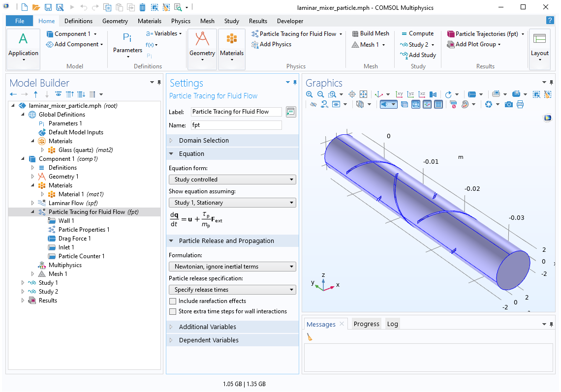The width and height of the screenshot is (561, 392).
Task: Click the Delete trash can icon
Action: [x=142, y=7]
